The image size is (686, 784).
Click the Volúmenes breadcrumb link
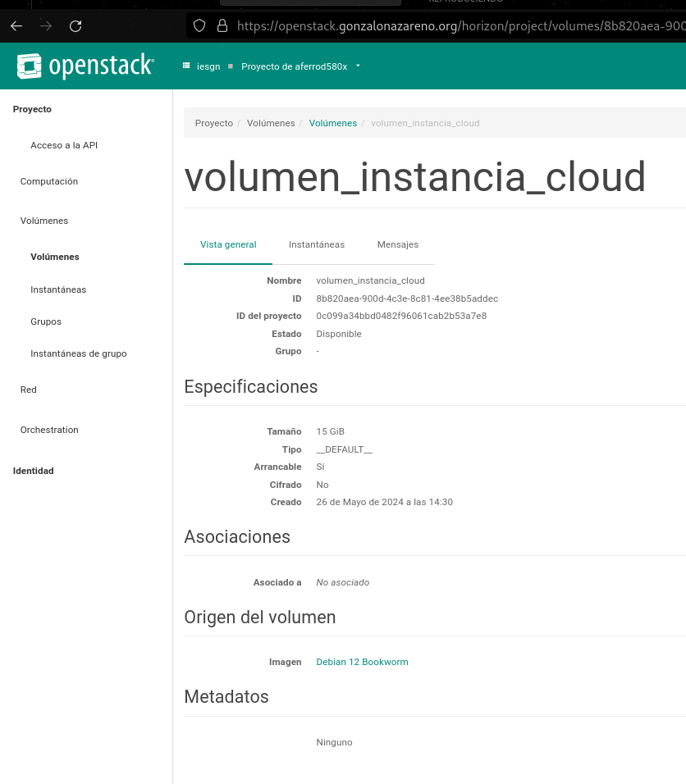click(x=332, y=123)
